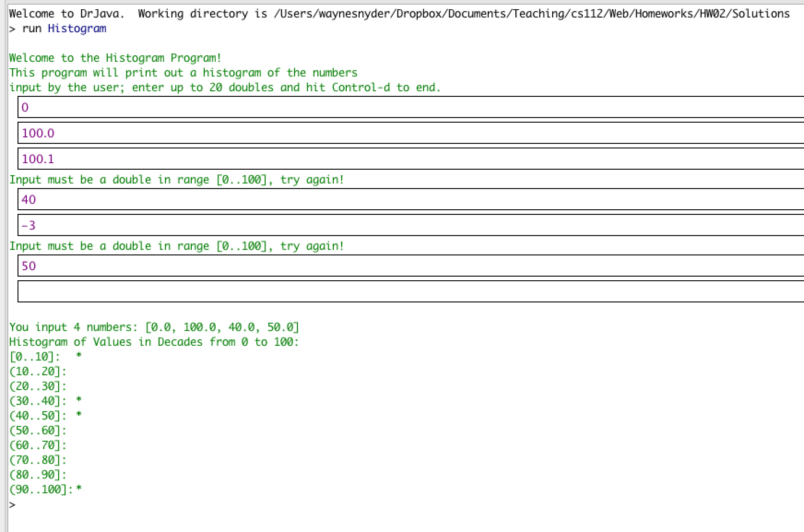Click the input field containing 0
The height and width of the screenshot is (532, 804).
pos(410,107)
